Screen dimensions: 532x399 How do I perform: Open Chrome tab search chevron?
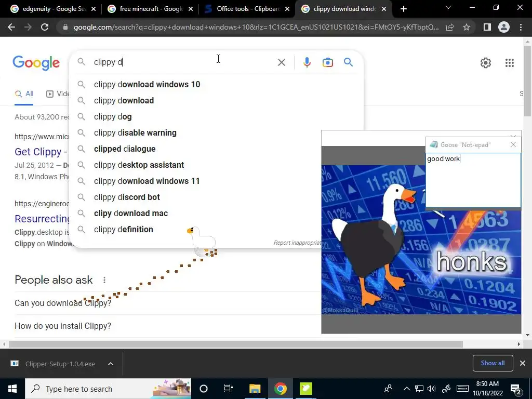[x=448, y=7]
